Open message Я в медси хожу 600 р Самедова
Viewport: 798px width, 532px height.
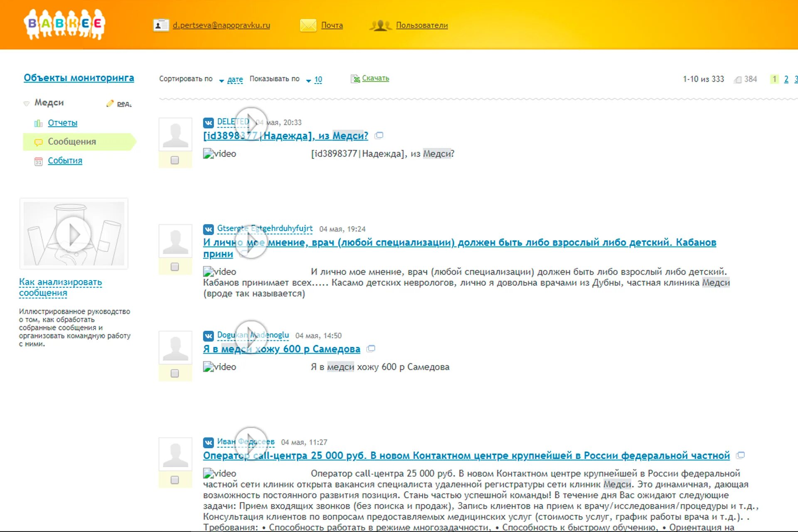pyautogui.click(x=281, y=349)
